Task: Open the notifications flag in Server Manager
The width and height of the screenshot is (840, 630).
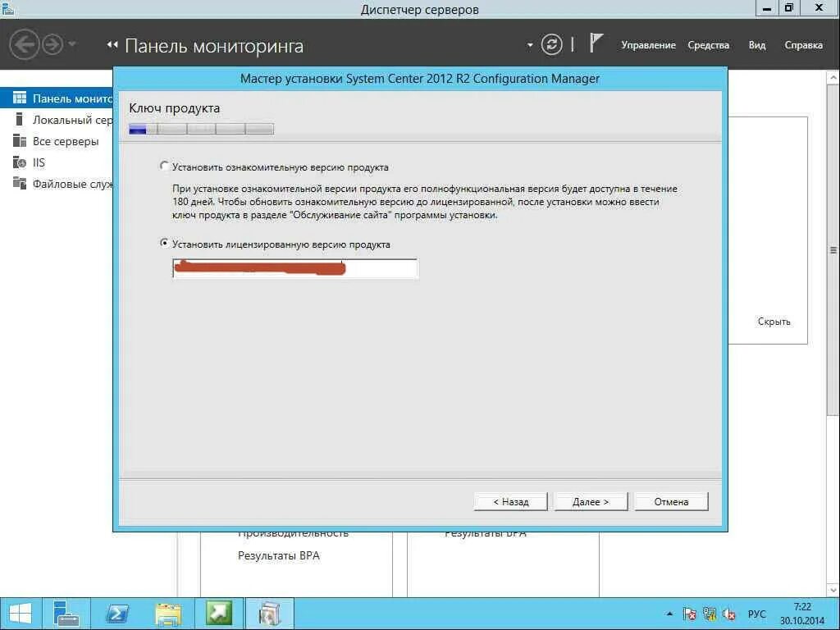Action: pos(596,43)
